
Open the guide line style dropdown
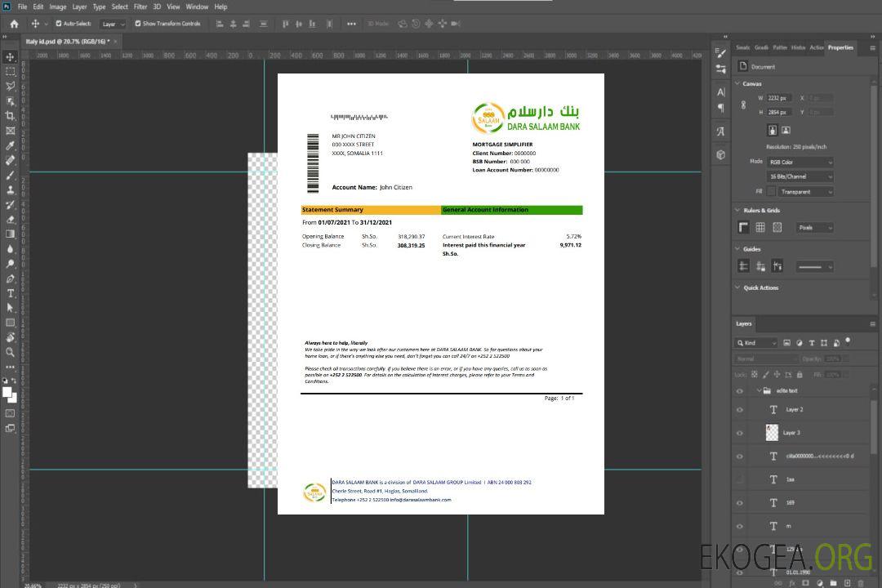coord(814,267)
